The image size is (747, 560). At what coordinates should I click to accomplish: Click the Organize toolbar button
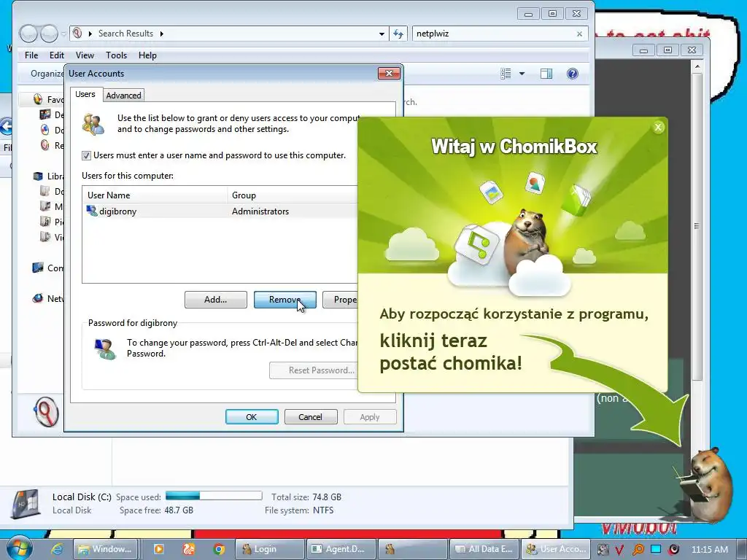(47, 74)
